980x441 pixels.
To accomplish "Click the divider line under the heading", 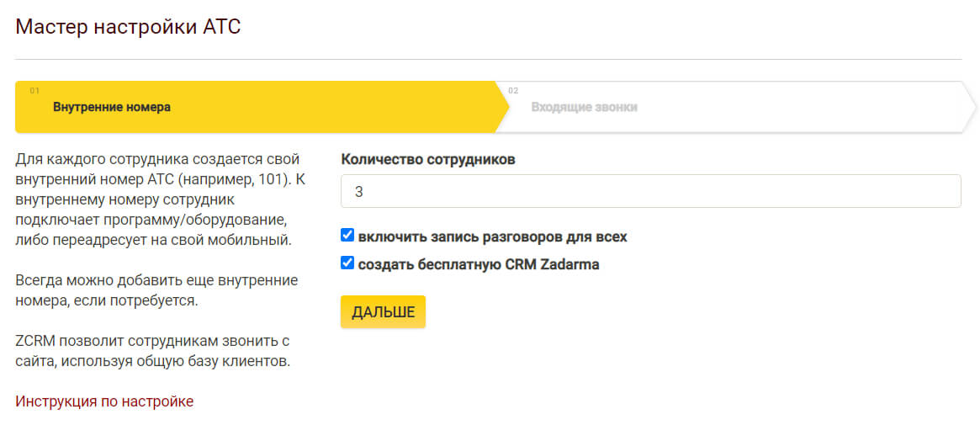I will tap(488, 60).
